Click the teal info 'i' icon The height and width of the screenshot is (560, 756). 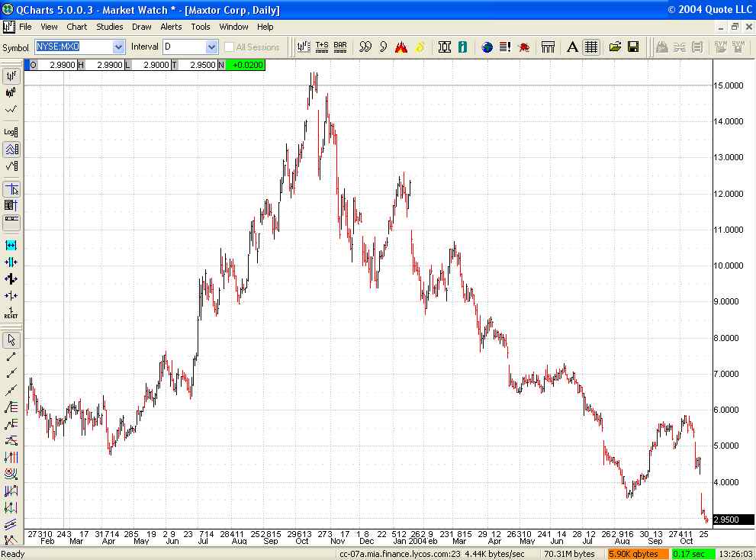coord(462,47)
